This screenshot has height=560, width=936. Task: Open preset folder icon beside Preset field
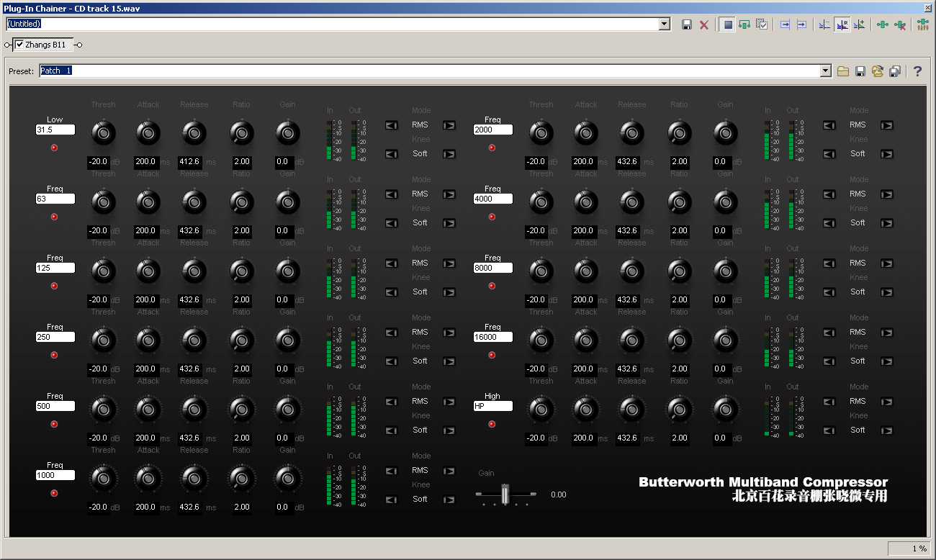tap(843, 71)
